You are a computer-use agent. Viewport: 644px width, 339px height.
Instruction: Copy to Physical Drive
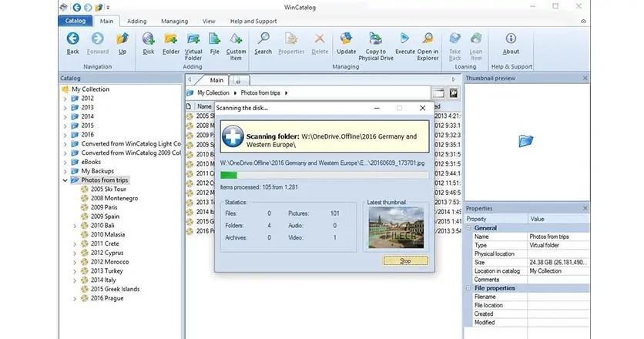[376, 46]
